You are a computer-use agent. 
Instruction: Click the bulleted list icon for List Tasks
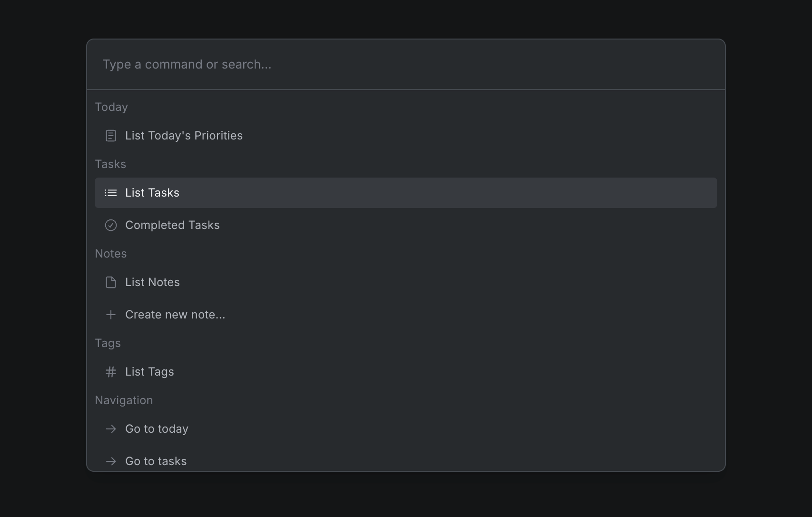pos(111,193)
